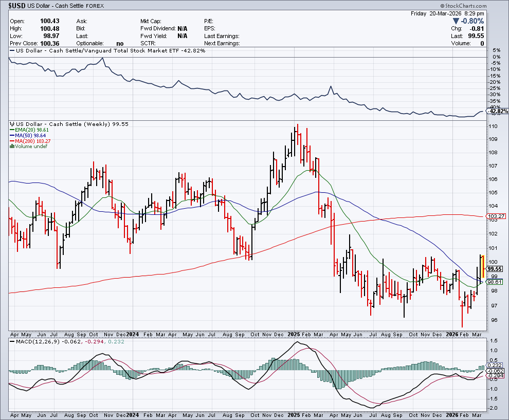
Task: Click the red MA(200) legend line marker
Action: tap(12, 141)
